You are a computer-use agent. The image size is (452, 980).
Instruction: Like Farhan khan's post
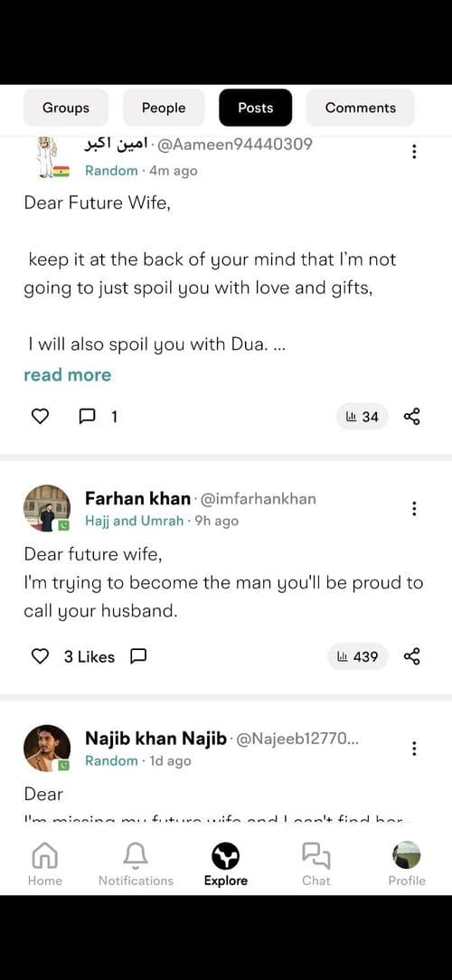coord(40,656)
